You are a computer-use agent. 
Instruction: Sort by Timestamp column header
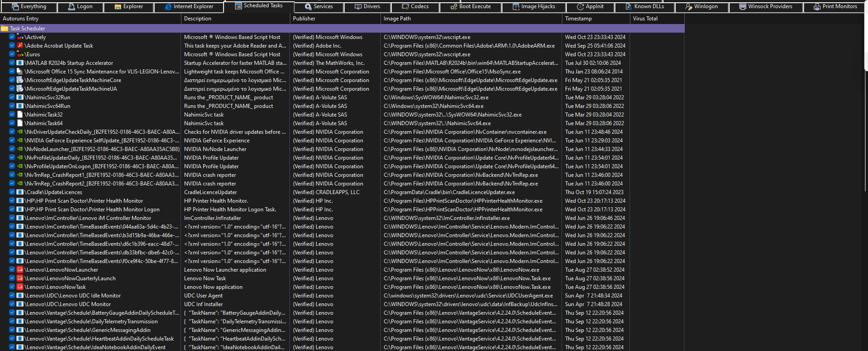tap(596, 19)
